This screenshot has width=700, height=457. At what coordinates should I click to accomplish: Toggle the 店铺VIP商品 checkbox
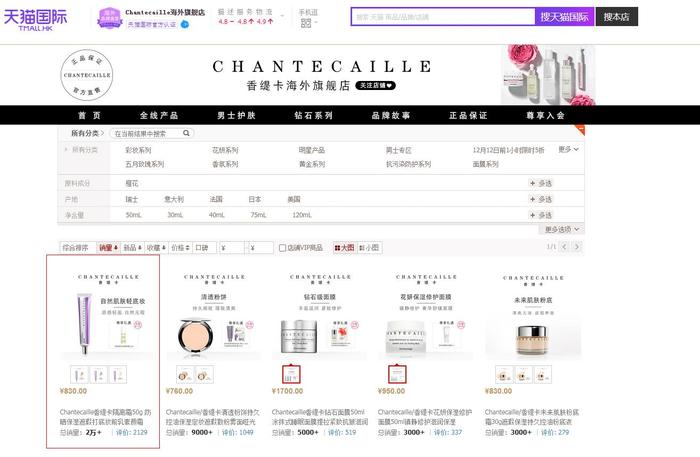282,248
